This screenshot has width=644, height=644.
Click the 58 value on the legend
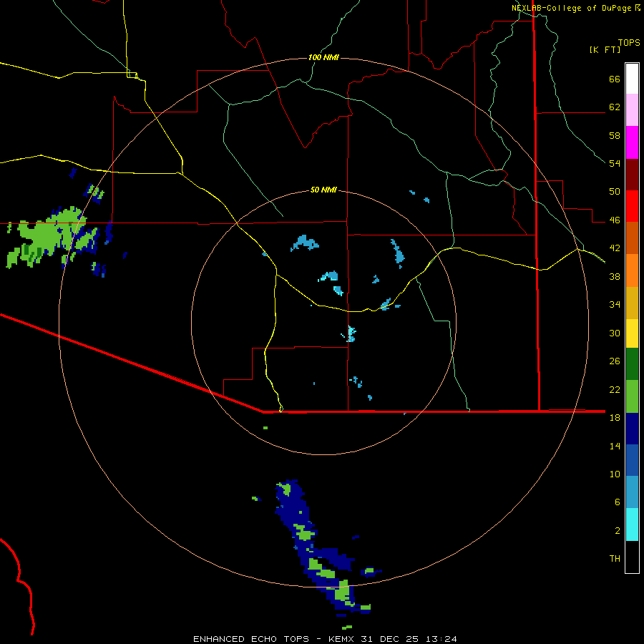[615, 135]
